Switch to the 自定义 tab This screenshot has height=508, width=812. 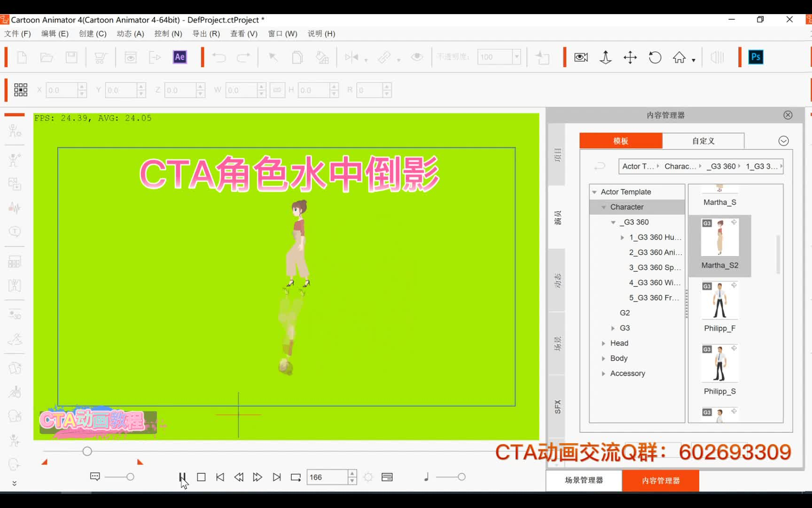point(703,141)
